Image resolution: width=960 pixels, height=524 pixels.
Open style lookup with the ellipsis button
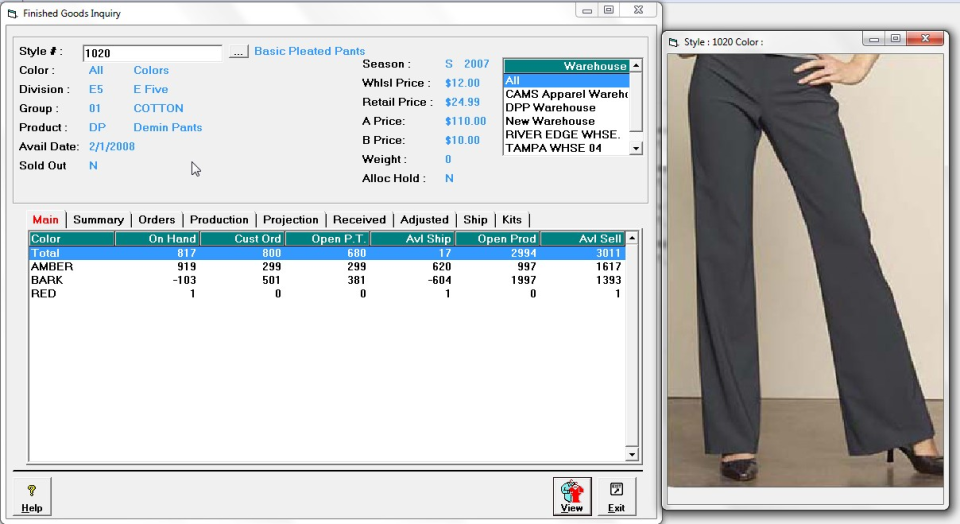click(x=238, y=52)
